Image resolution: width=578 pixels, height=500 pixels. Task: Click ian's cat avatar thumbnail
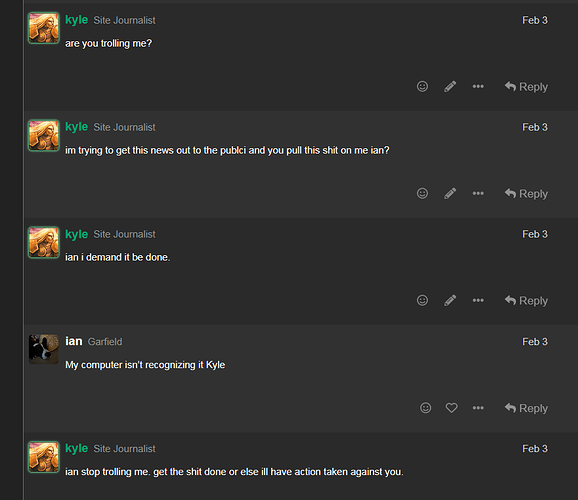(44, 349)
